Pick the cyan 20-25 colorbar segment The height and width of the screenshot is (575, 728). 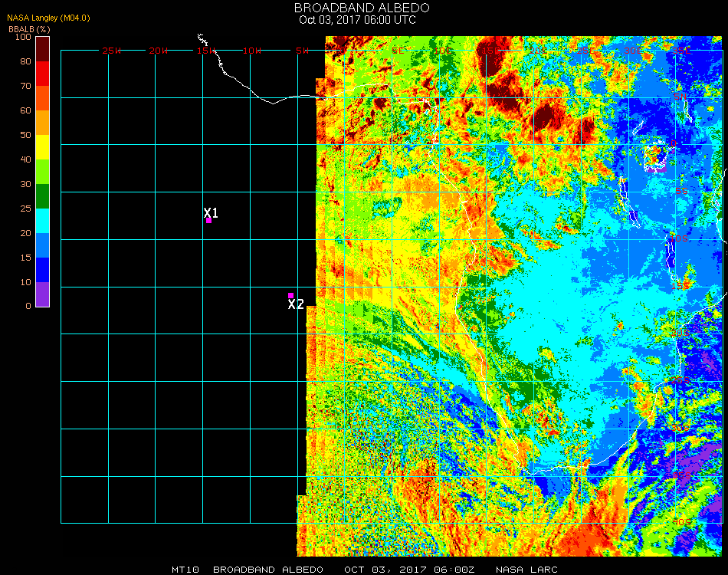click(x=43, y=221)
